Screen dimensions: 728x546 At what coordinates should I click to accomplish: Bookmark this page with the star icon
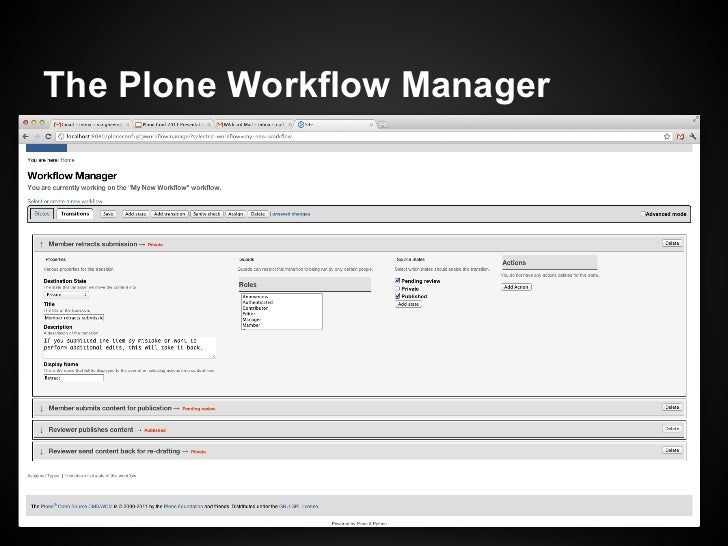[x=667, y=136]
